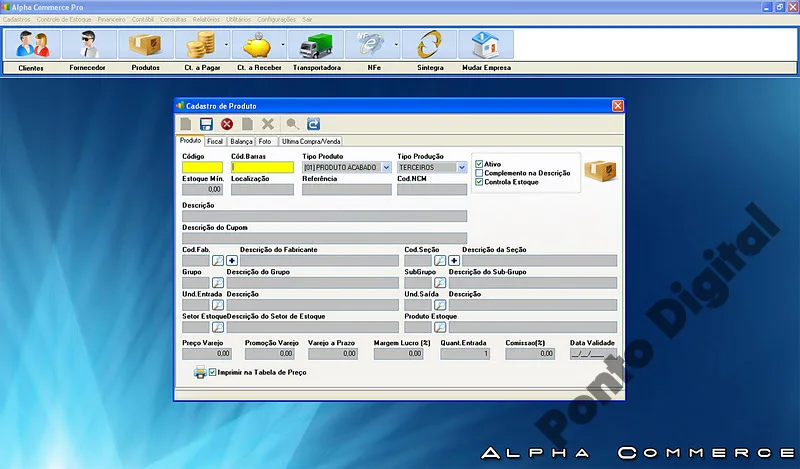This screenshot has height=469, width=800.
Task: Click the Mudar Empresa house icon
Action: tap(486, 44)
